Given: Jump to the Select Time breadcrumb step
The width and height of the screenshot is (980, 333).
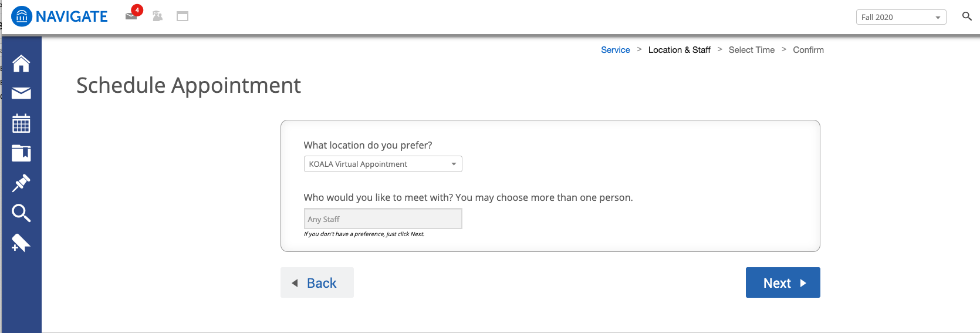Looking at the screenshot, I should point(751,50).
